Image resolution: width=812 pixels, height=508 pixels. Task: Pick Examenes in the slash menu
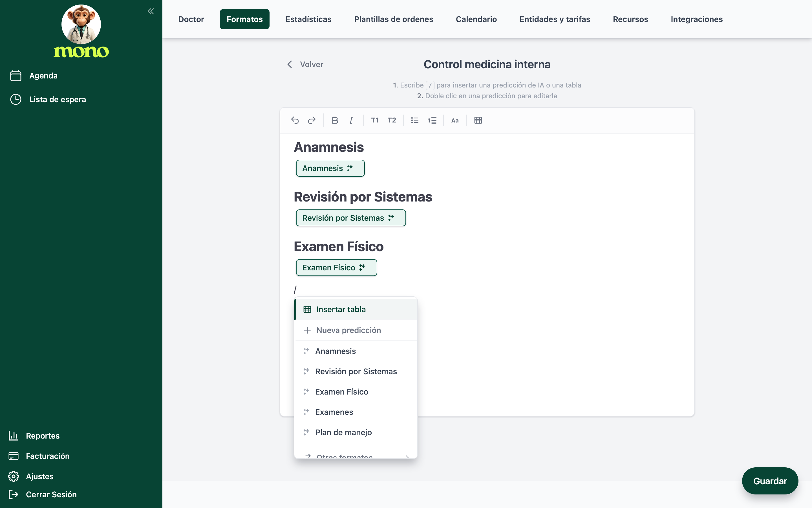coord(356,412)
